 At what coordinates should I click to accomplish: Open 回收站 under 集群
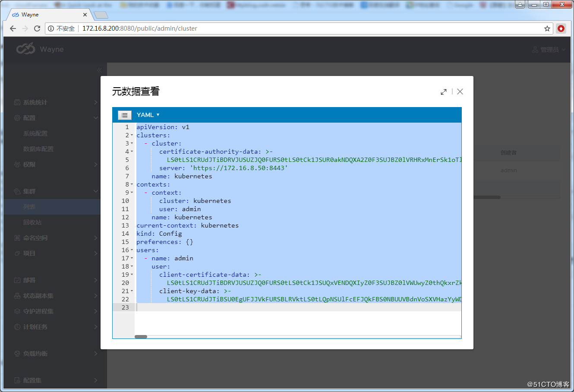point(32,222)
